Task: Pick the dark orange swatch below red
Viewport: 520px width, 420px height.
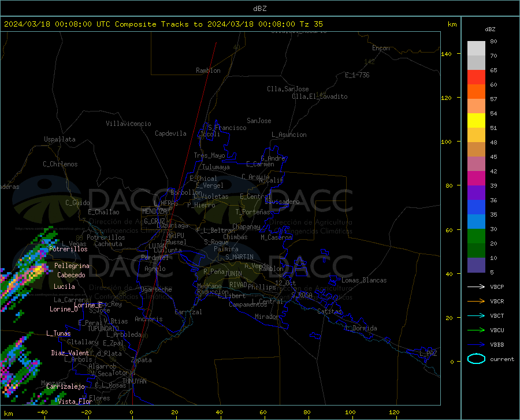Action: point(476,92)
